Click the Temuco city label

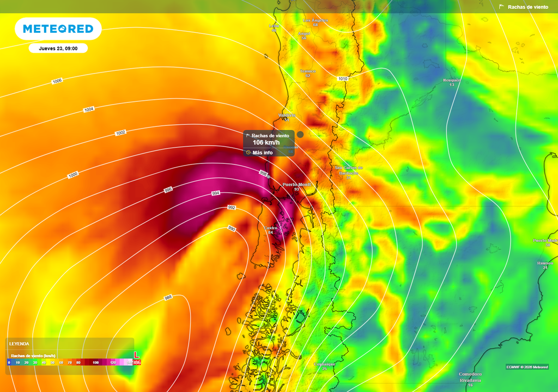pos(308,71)
